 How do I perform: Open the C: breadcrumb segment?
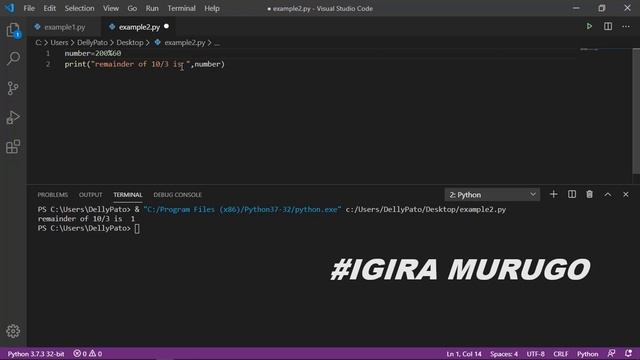[x=38, y=42]
